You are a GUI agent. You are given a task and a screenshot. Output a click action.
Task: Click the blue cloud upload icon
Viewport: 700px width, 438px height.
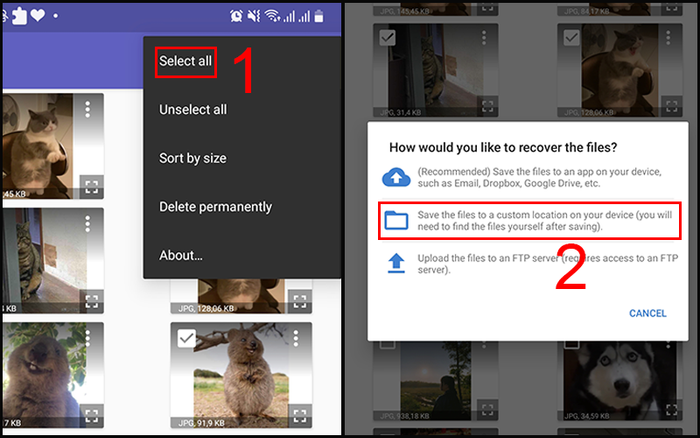coord(396,177)
